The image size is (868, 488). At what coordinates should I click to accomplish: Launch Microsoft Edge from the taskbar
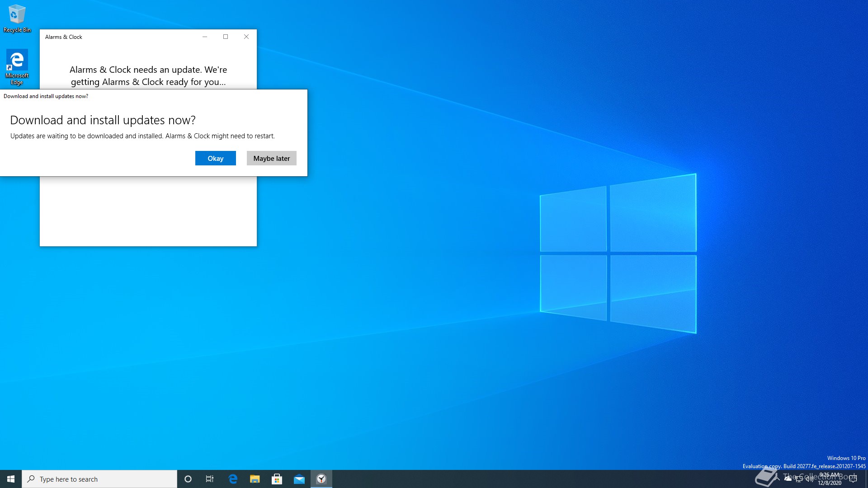(233, 479)
